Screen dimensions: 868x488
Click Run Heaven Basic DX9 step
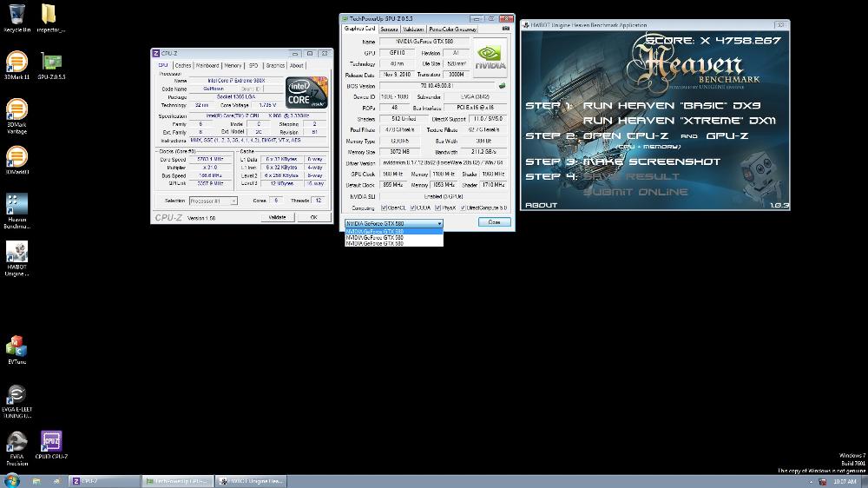(672, 105)
